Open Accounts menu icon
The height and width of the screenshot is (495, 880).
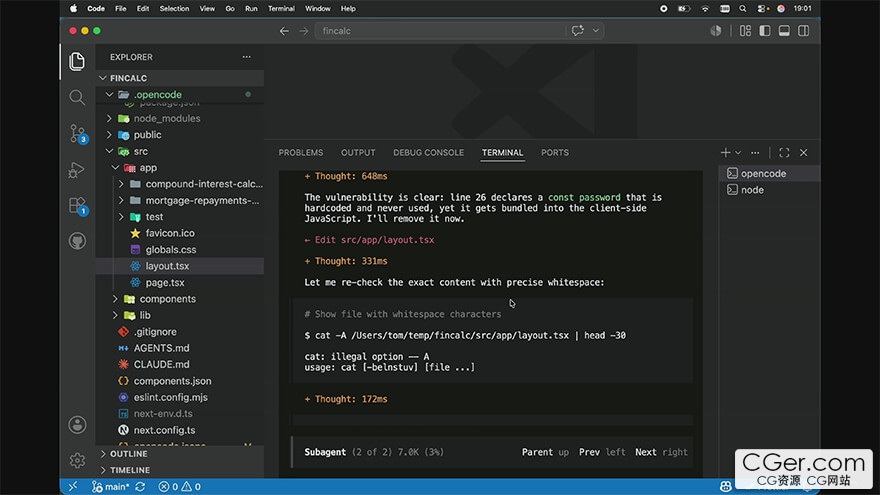pyautogui.click(x=77, y=425)
